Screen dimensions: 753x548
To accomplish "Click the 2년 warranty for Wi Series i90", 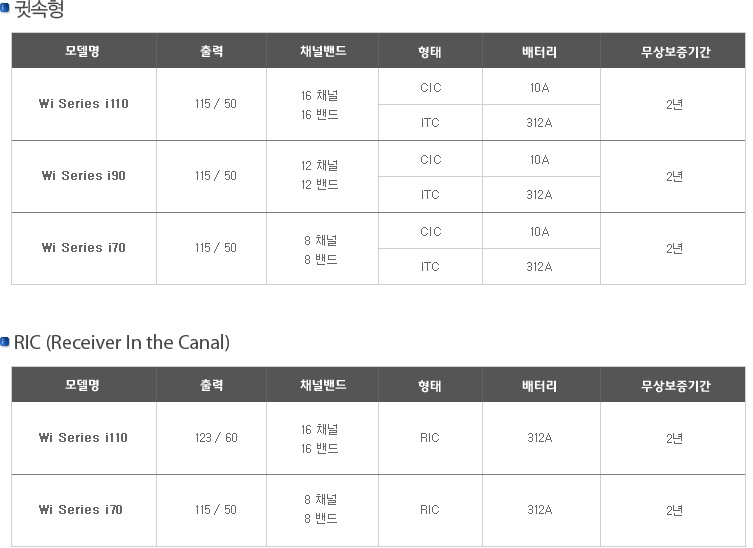I will coord(675,176).
